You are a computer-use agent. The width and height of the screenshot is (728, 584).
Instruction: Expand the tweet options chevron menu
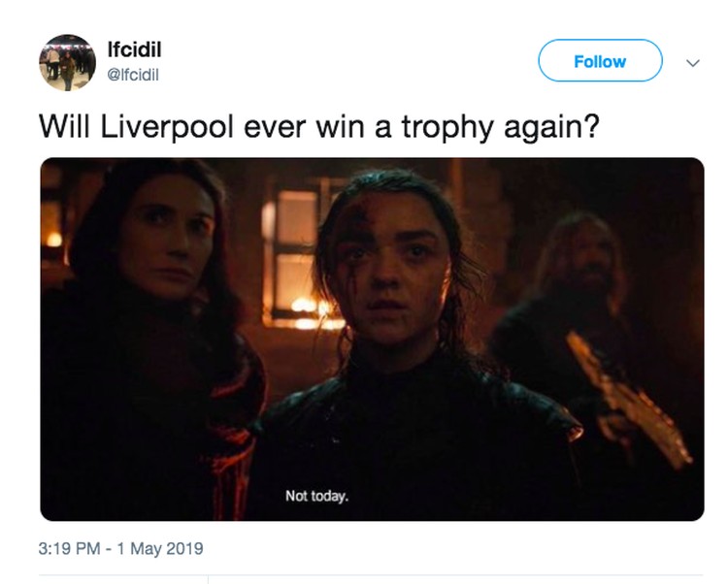693,63
